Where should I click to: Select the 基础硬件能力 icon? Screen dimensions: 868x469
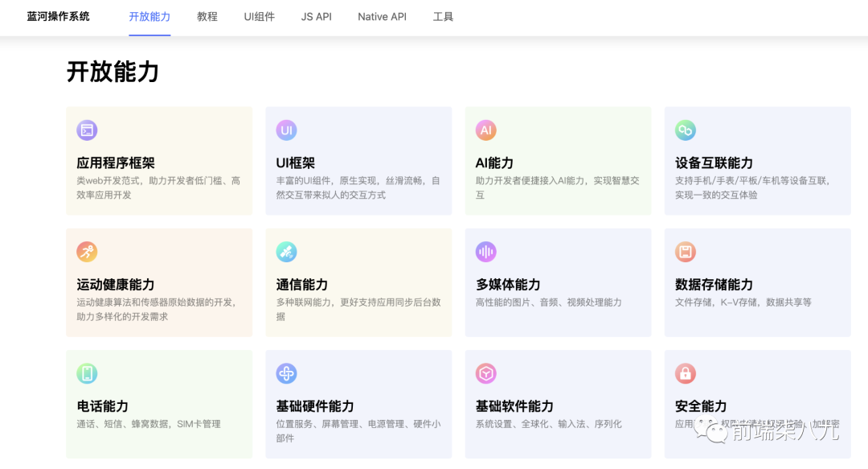click(286, 373)
